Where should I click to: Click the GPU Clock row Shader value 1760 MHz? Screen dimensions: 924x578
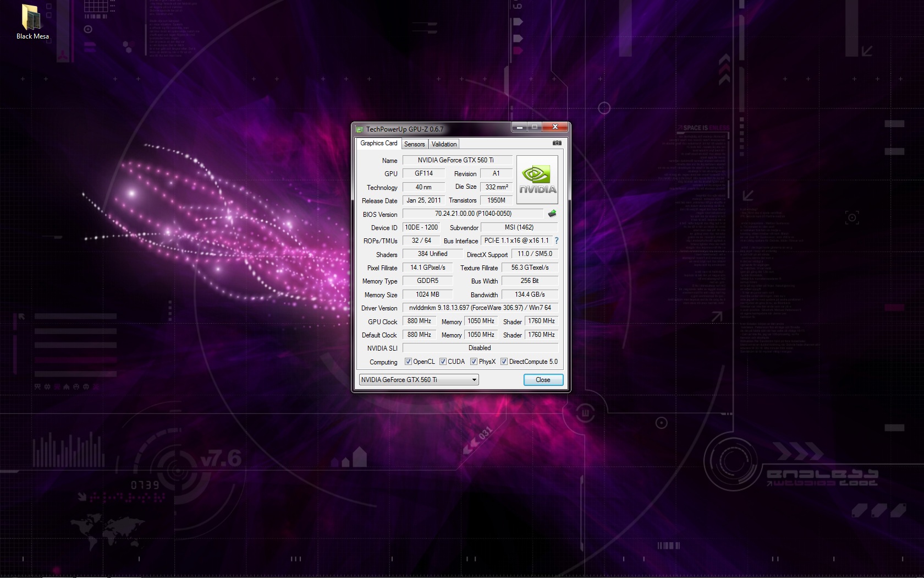pyautogui.click(x=541, y=321)
